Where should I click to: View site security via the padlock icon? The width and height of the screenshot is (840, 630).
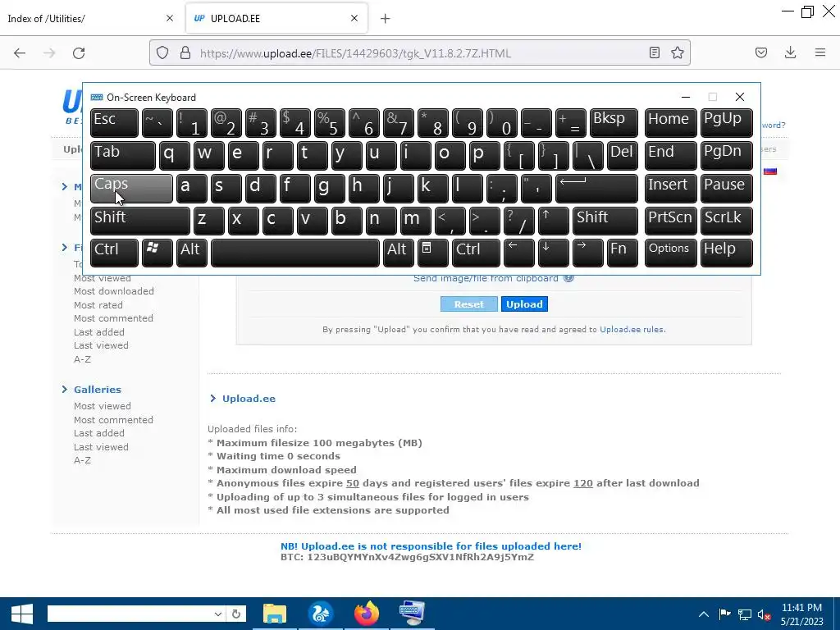pyautogui.click(x=185, y=52)
